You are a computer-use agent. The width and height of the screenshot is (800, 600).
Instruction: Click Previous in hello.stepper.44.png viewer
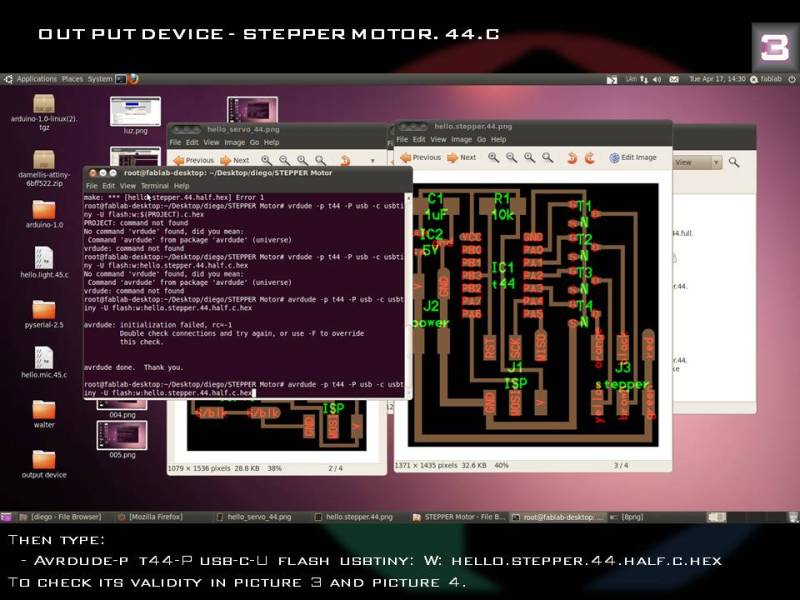pos(421,158)
